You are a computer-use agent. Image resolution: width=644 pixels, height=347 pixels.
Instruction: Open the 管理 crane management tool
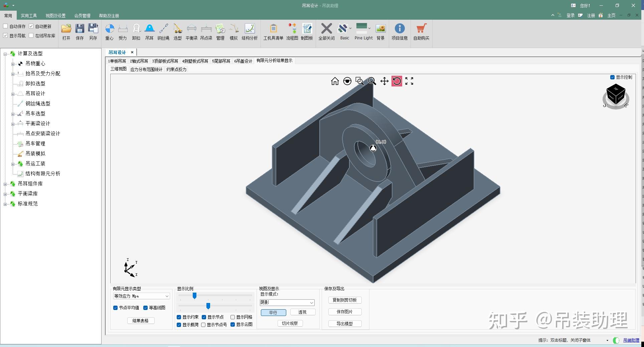[x=220, y=32]
